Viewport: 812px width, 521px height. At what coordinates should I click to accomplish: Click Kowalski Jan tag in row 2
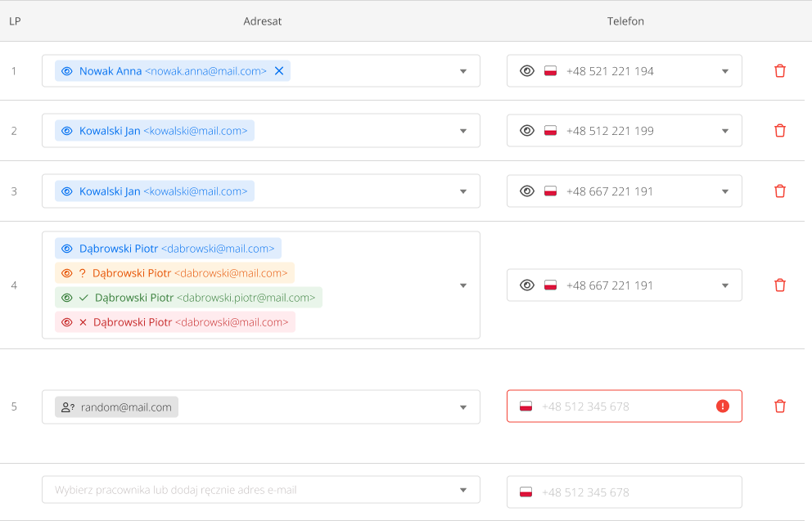[156, 131]
